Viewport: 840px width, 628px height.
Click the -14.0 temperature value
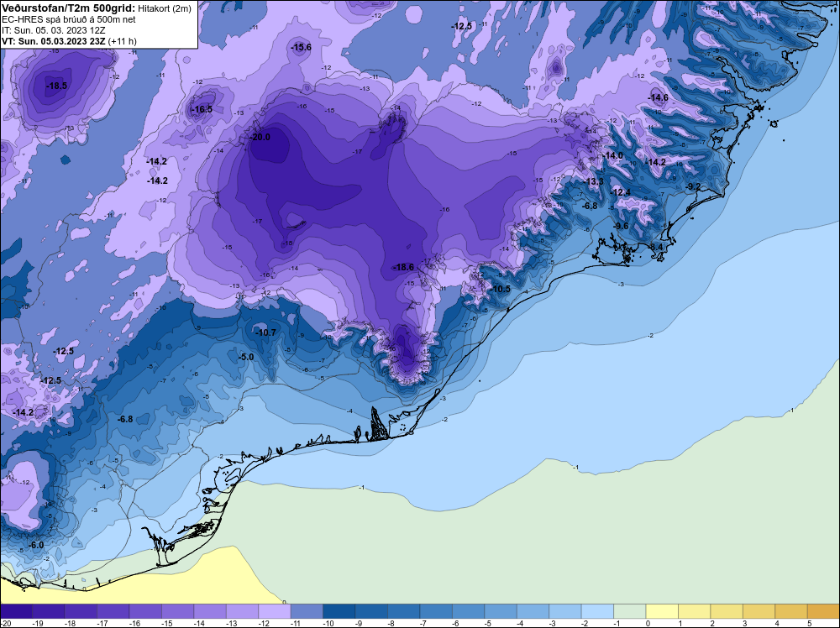coord(613,155)
